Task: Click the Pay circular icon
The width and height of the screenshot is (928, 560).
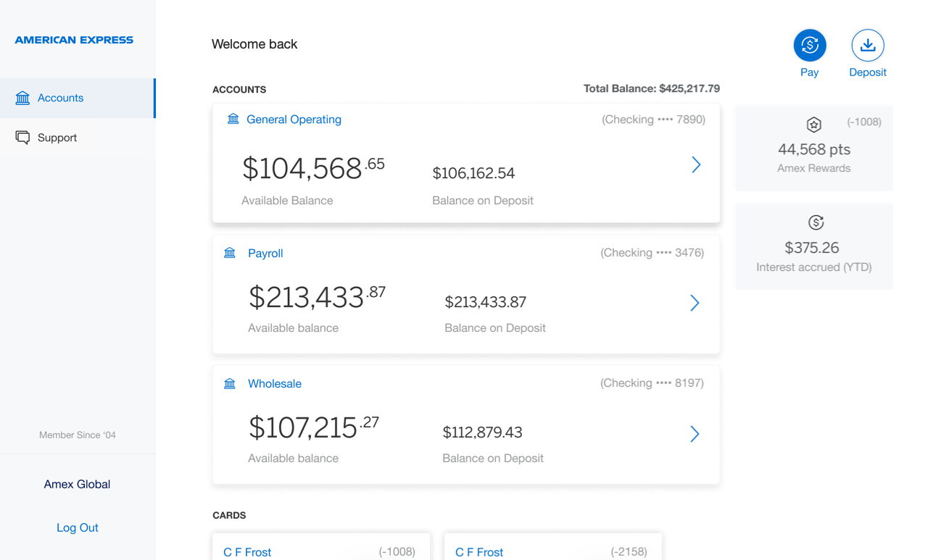Action: point(810,45)
